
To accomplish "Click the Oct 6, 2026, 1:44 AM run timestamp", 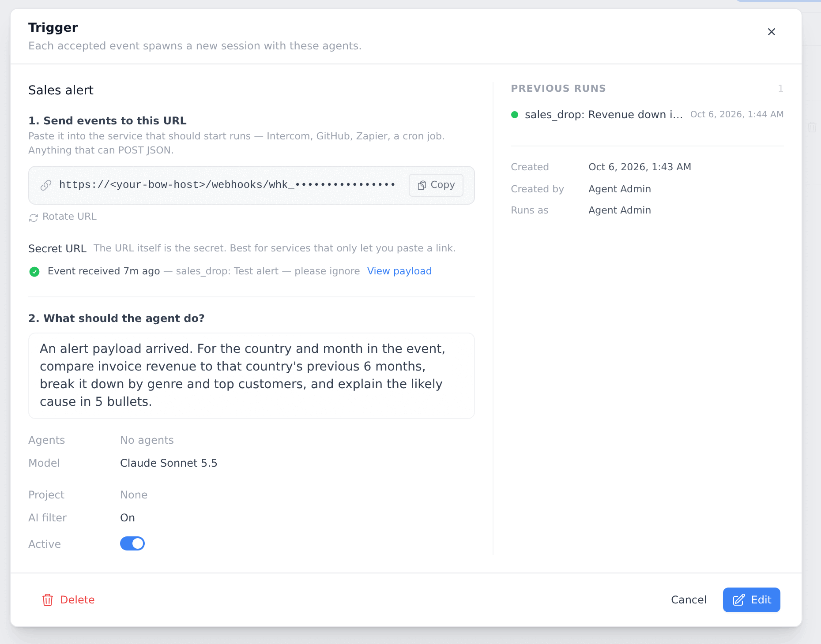I will pos(737,115).
